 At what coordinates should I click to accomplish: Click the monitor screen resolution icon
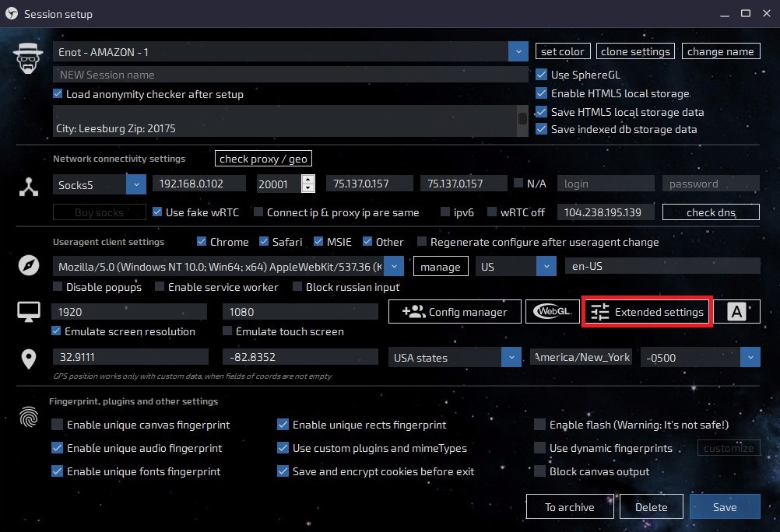pos(28,312)
